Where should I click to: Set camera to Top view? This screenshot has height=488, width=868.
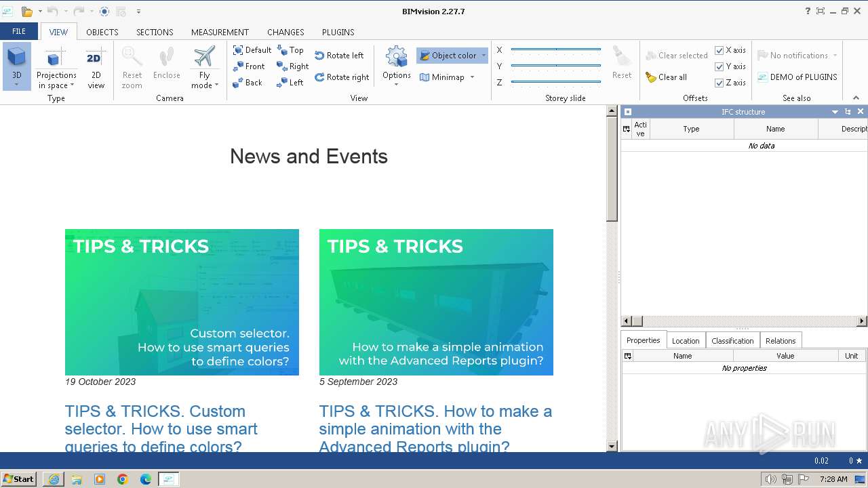coord(290,50)
